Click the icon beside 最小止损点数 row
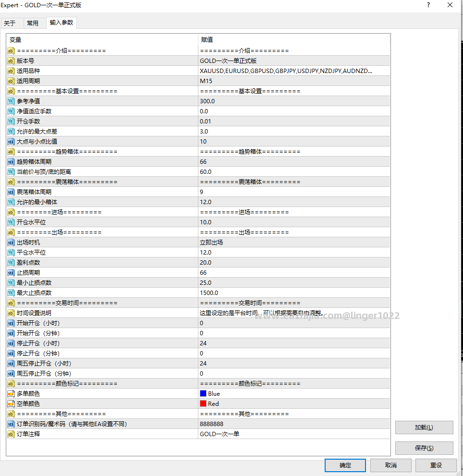This screenshot has width=463, height=476. [x=11, y=282]
